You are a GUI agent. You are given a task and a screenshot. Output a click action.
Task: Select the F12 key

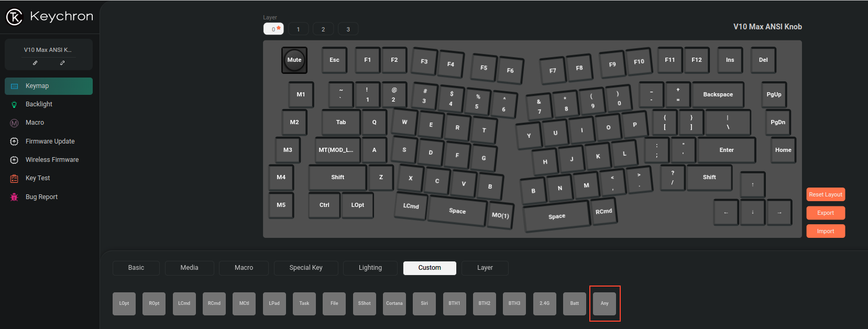coord(697,60)
